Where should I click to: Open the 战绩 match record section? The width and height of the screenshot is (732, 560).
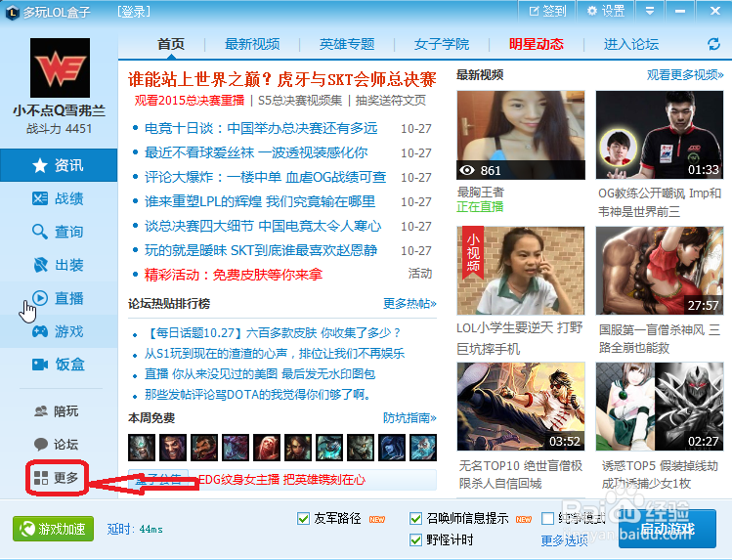coord(59,198)
